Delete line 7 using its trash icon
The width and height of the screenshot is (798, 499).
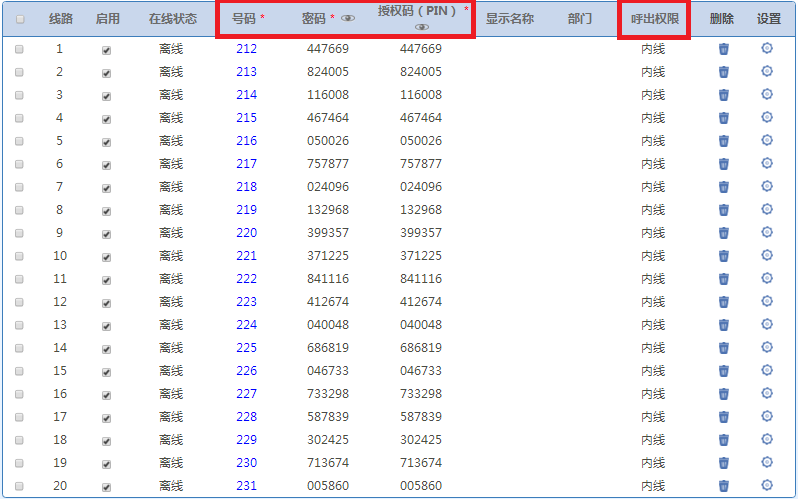click(x=724, y=187)
